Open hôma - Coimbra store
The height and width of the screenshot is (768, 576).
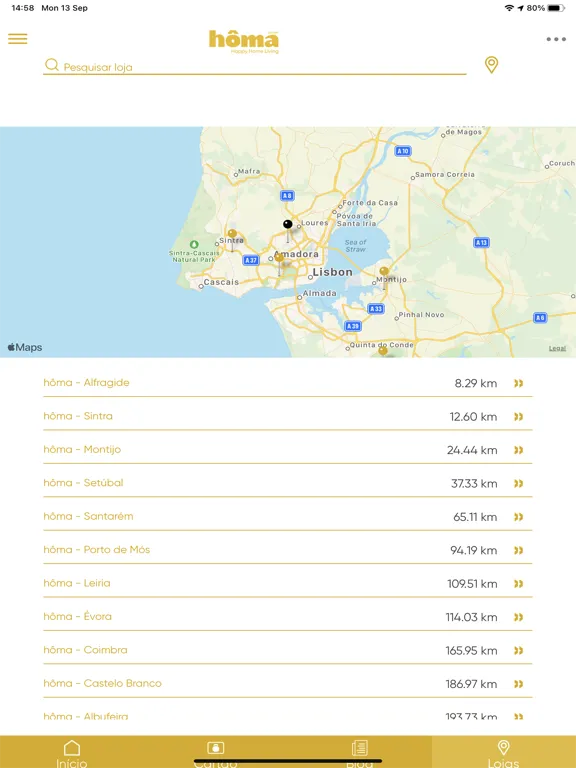pyautogui.click(x=288, y=650)
